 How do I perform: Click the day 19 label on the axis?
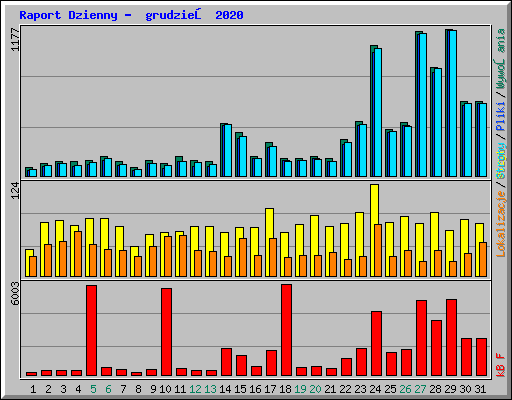pos(300,389)
